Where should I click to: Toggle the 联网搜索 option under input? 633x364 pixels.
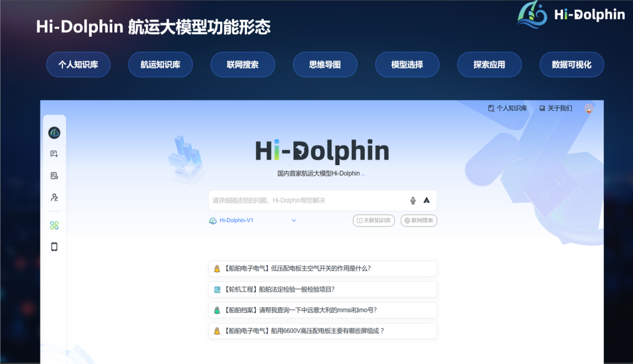tap(418, 221)
